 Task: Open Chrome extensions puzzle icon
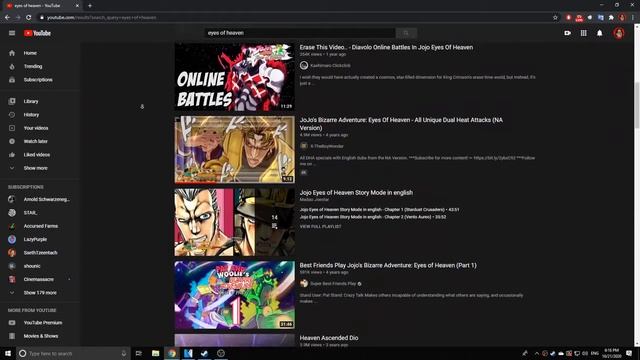coord(611,18)
